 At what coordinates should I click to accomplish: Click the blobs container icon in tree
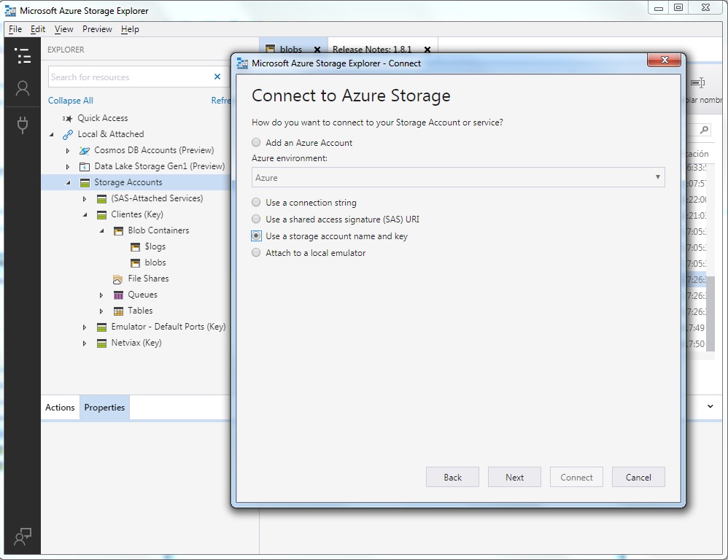[x=135, y=263]
